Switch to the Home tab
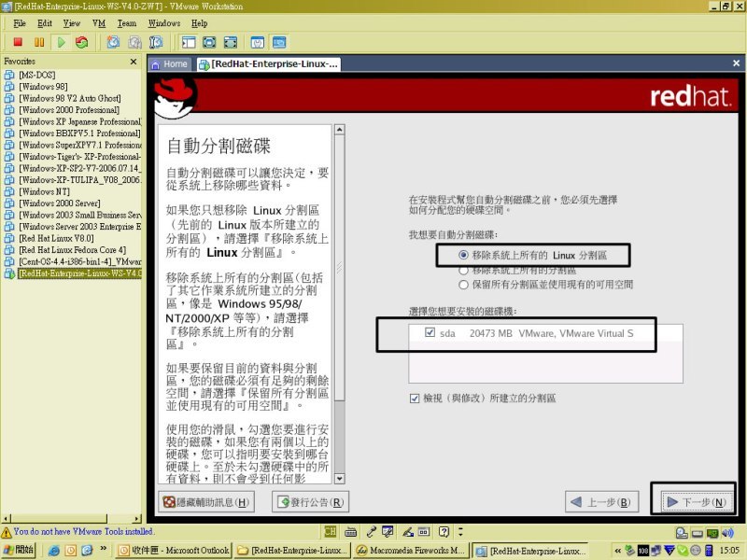The width and height of the screenshot is (747, 560). tap(170, 64)
